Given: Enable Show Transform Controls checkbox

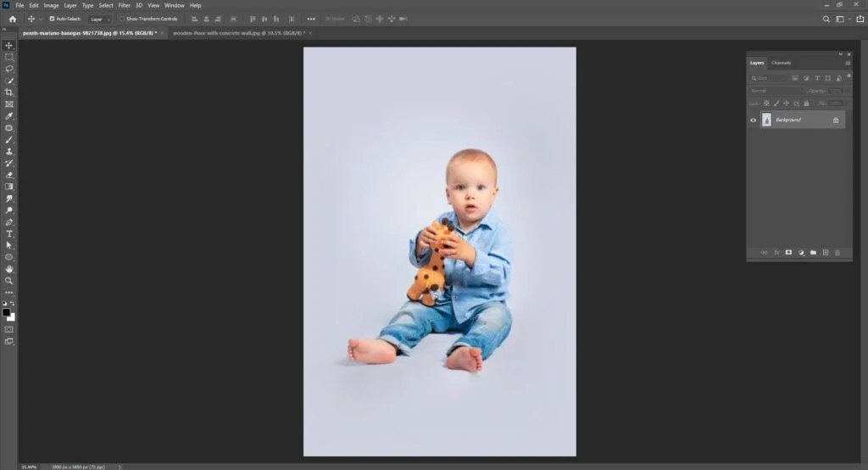Looking at the screenshot, I should pos(122,19).
